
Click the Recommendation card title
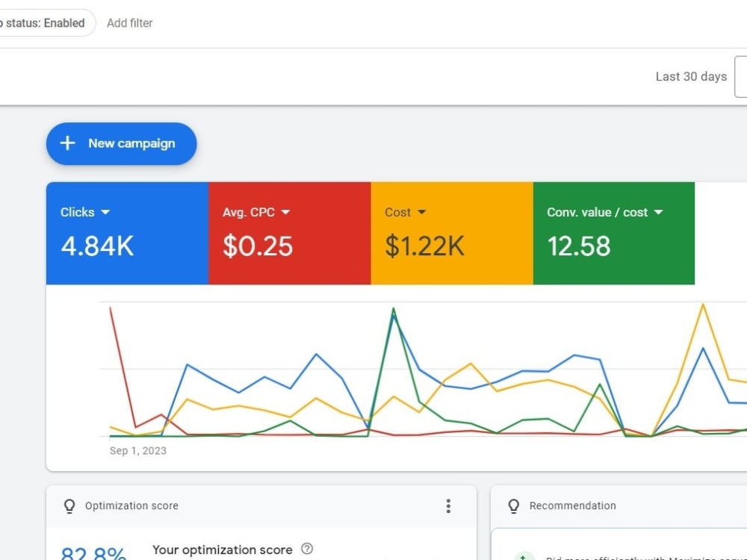573,505
